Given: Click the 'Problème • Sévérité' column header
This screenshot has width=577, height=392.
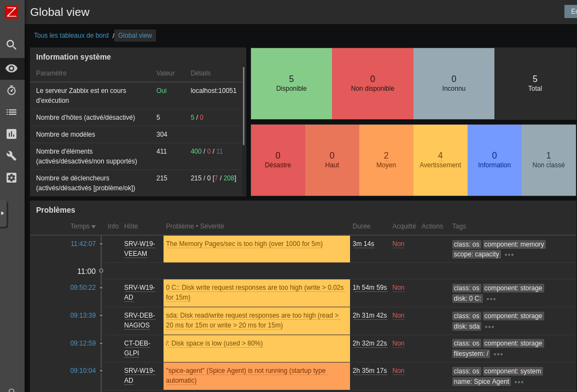Looking at the screenshot, I should click(195, 226).
